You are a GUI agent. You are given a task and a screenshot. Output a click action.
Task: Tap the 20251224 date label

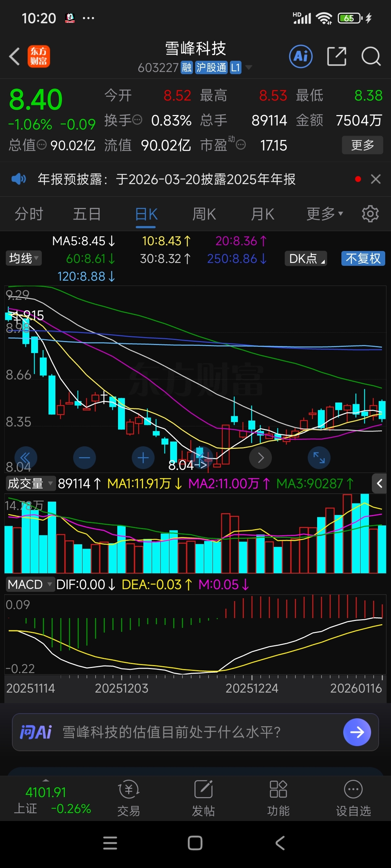click(252, 688)
